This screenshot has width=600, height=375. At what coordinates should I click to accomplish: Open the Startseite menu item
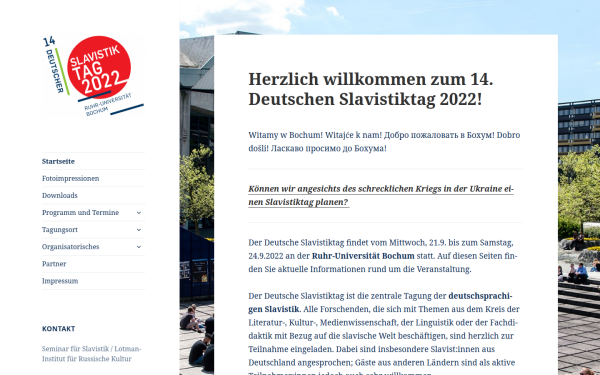[58, 161]
